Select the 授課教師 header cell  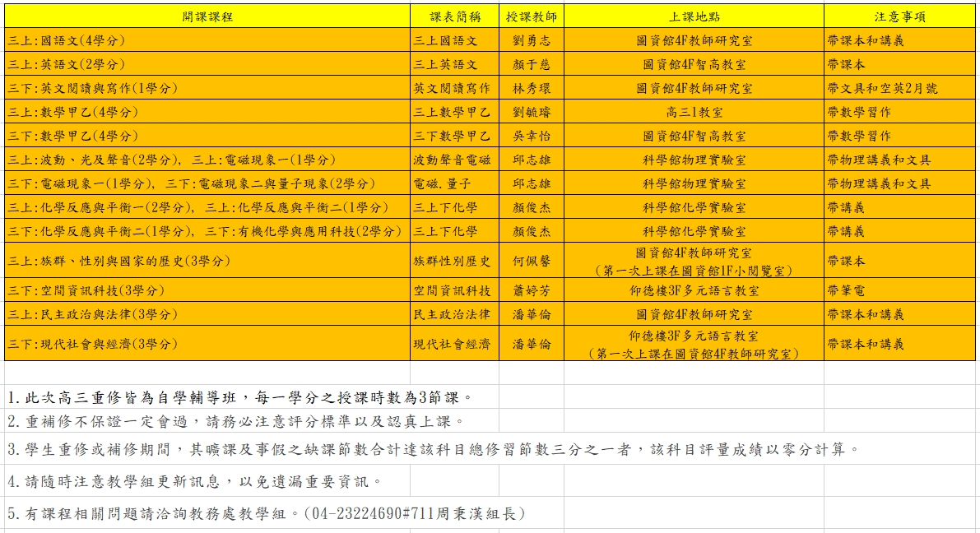[532, 16]
